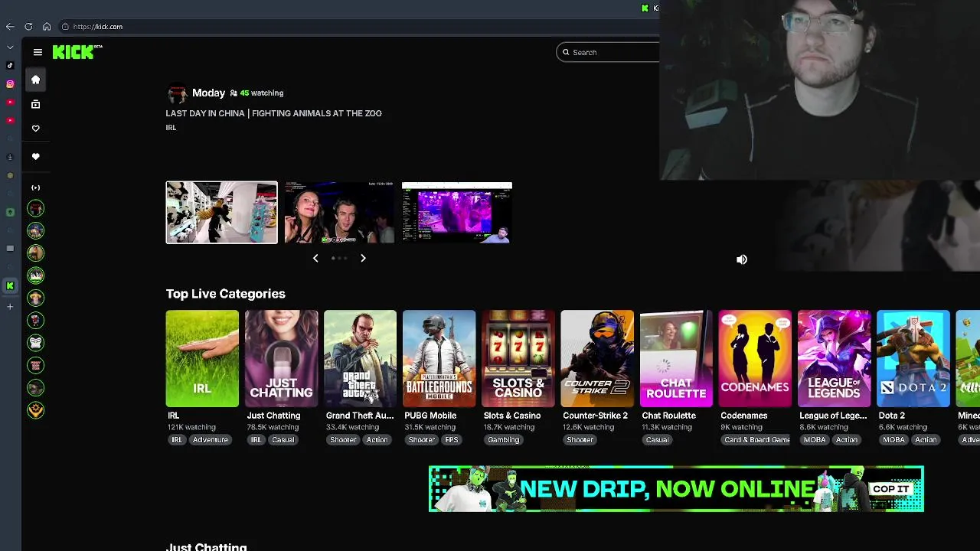The height and width of the screenshot is (551, 980).
Task: Click the Casual tag under Just Chatting
Action: tap(283, 440)
